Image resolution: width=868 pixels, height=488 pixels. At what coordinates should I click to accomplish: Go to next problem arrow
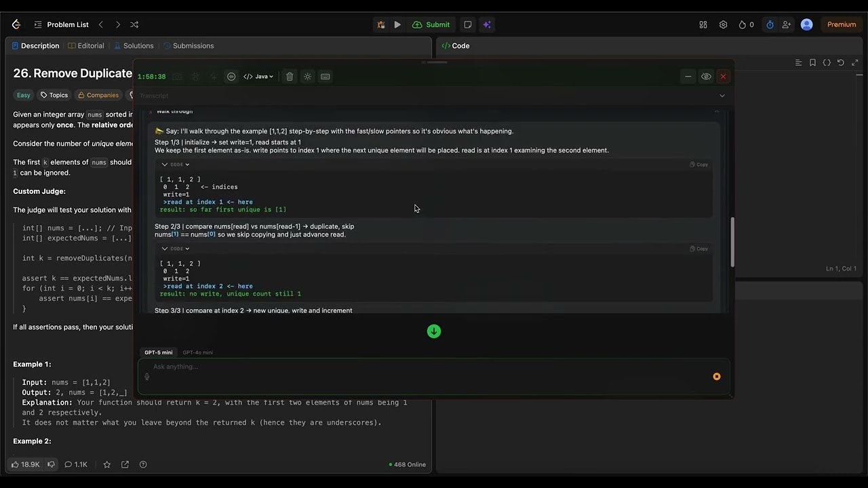click(118, 24)
